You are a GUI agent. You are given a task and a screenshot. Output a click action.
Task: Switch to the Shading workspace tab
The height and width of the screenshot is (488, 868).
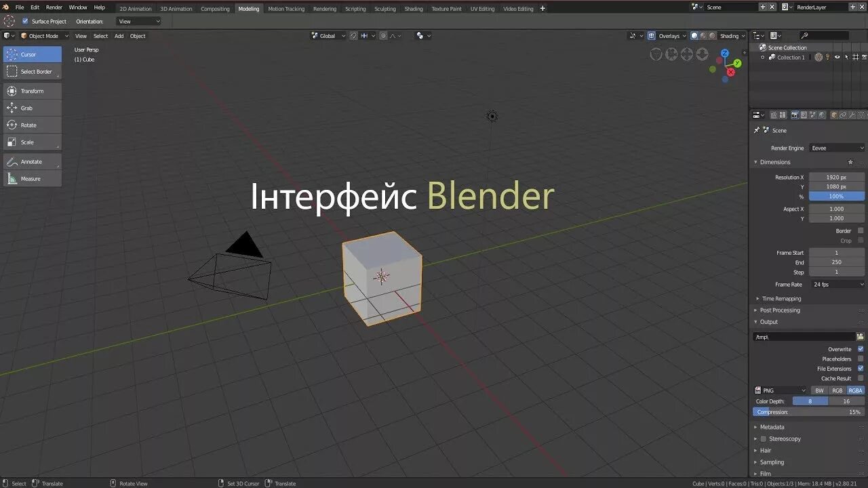[x=414, y=9]
